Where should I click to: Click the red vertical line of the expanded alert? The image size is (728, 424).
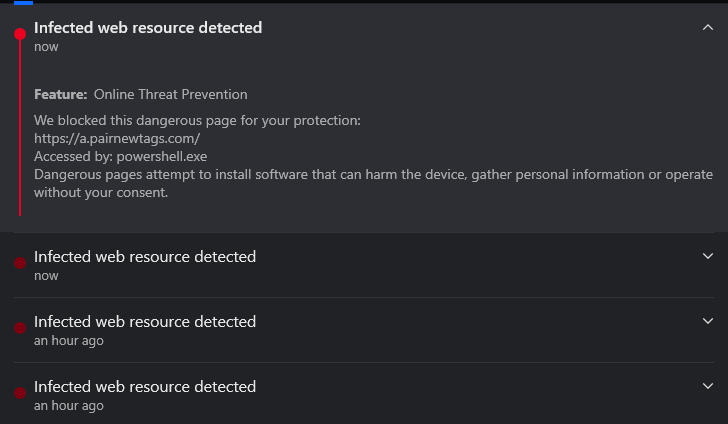[20, 130]
